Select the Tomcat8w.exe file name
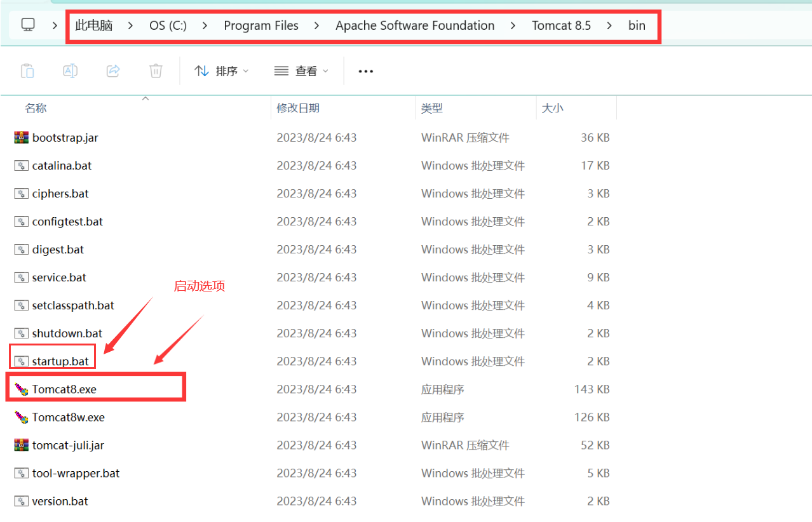This screenshot has height=522, width=812. pyautogui.click(x=69, y=417)
